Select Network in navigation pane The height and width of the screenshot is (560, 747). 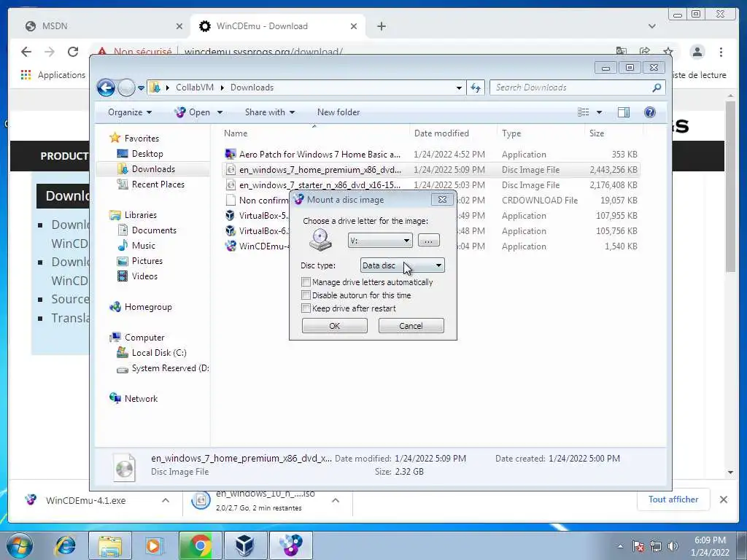coord(141,399)
